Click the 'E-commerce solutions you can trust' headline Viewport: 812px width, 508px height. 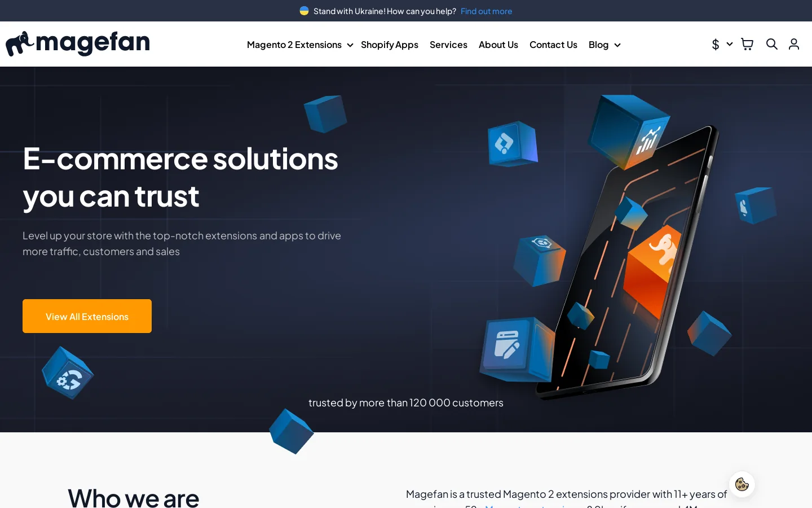(180, 177)
